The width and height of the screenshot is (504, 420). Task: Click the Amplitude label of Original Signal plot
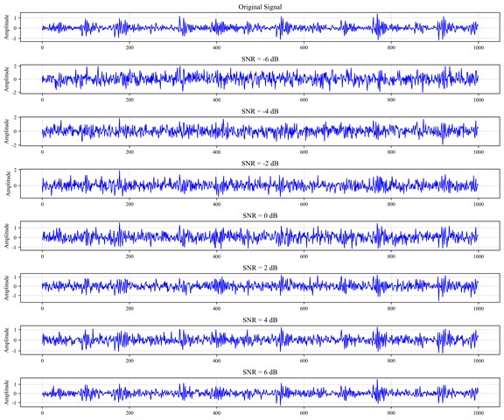[x=7, y=27]
